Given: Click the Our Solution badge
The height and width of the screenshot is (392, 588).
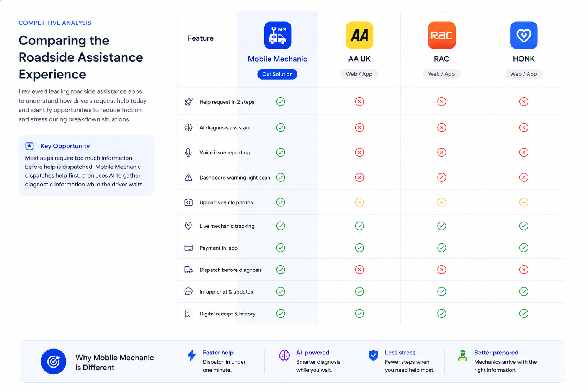Looking at the screenshot, I should click(278, 74).
